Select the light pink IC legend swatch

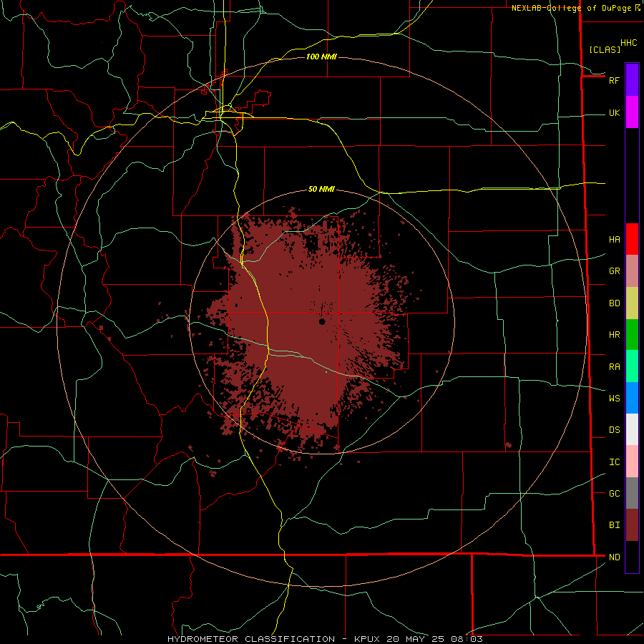[x=632, y=462]
